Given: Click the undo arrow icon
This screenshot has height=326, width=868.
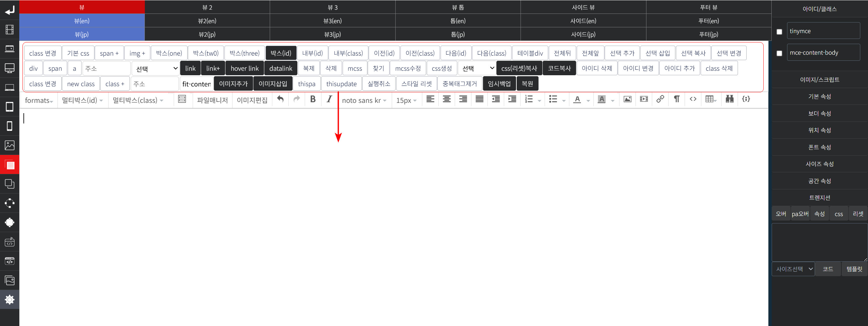Looking at the screenshot, I should point(280,99).
